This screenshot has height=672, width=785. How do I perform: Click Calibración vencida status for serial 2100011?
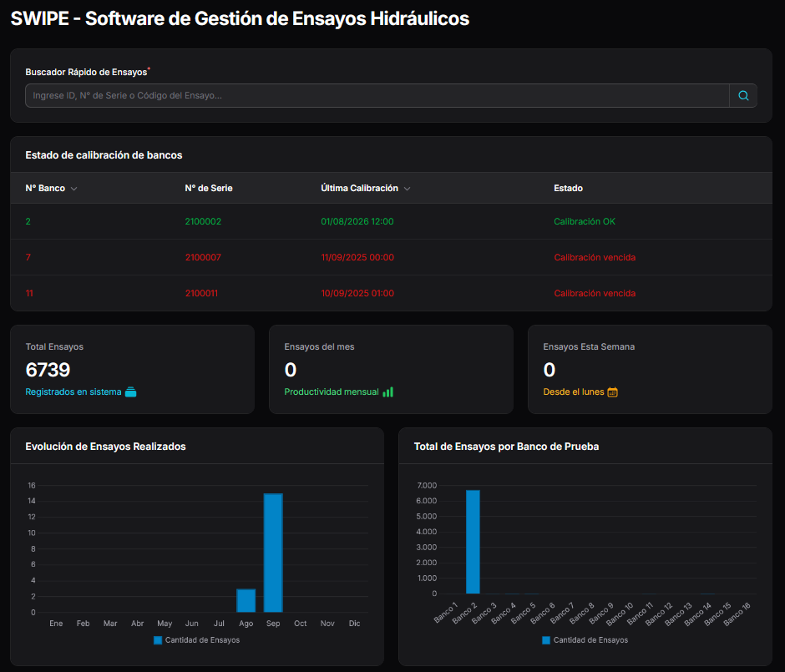point(595,293)
